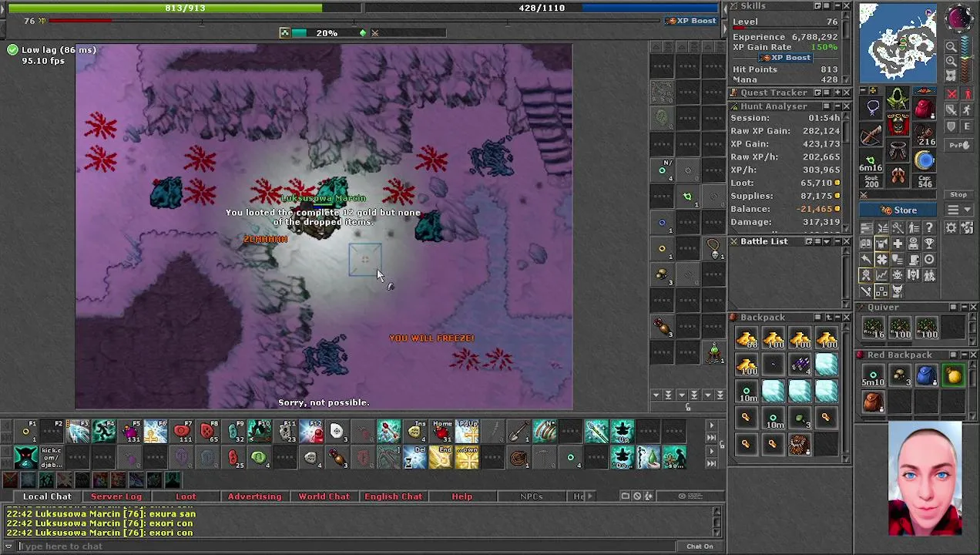Click the mana bar at top
The width and height of the screenshot is (980, 555).
tap(542, 8)
